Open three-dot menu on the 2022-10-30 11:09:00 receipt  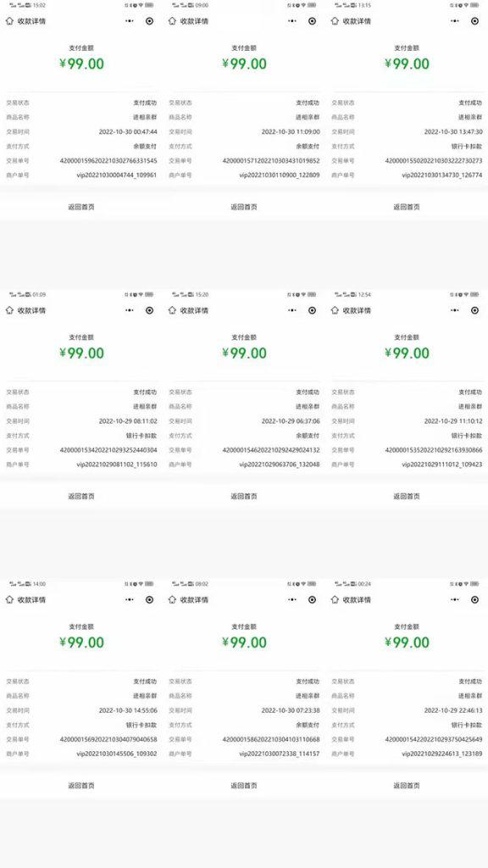292,21
